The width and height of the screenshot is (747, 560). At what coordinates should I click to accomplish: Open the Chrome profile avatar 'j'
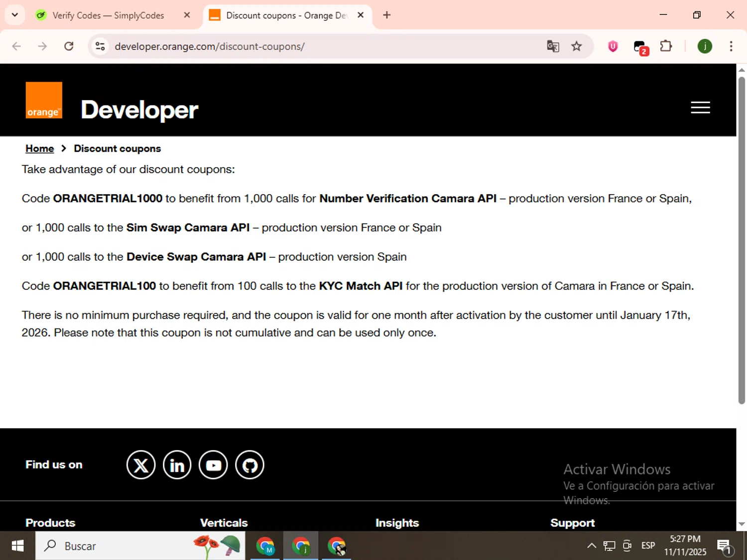point(705,46)
